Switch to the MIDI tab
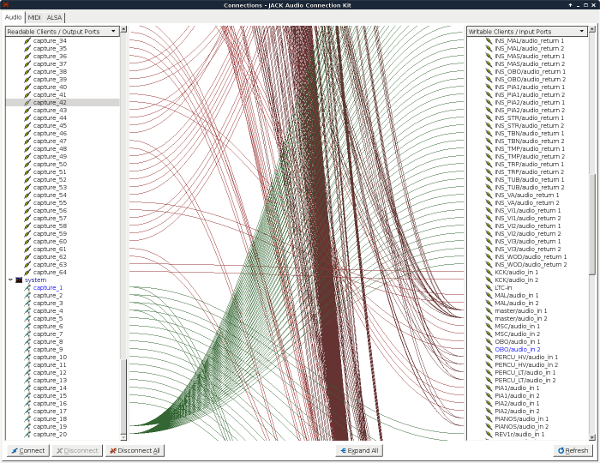This screenshot has width=600, height=463. [34, 17]
